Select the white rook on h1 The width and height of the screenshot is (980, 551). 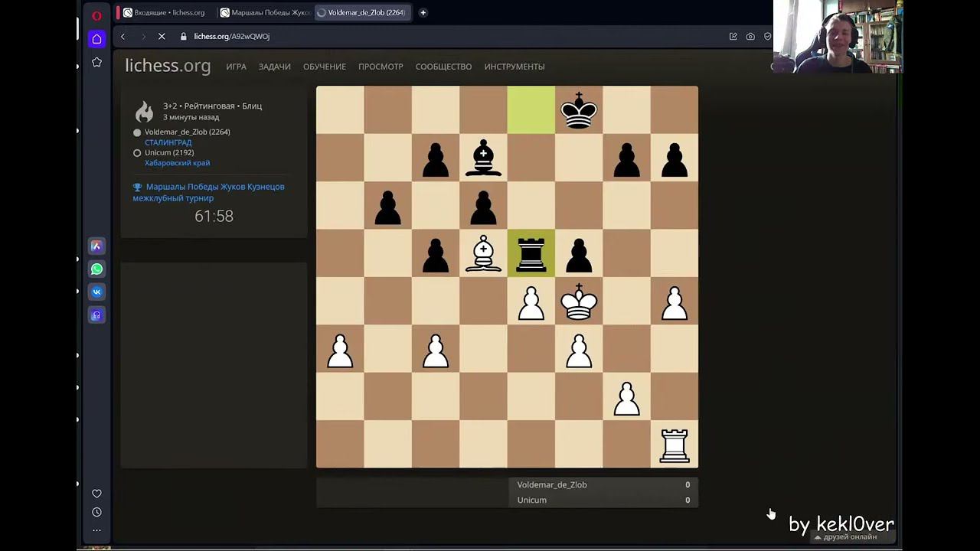pyautogui.click(x=675, y=444)
